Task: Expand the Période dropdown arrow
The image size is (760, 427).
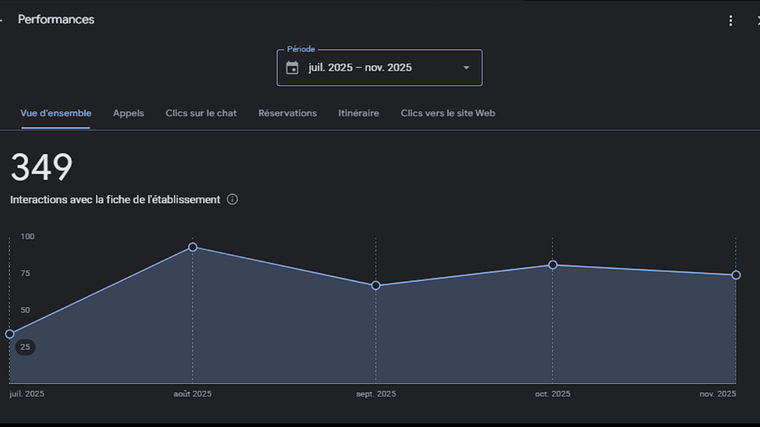Action: (x=466, y=68)
